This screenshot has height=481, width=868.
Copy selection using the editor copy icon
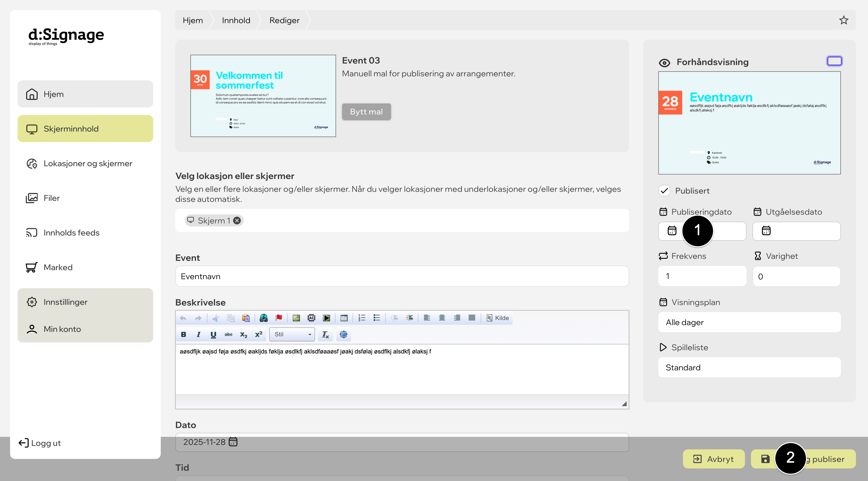231,318
